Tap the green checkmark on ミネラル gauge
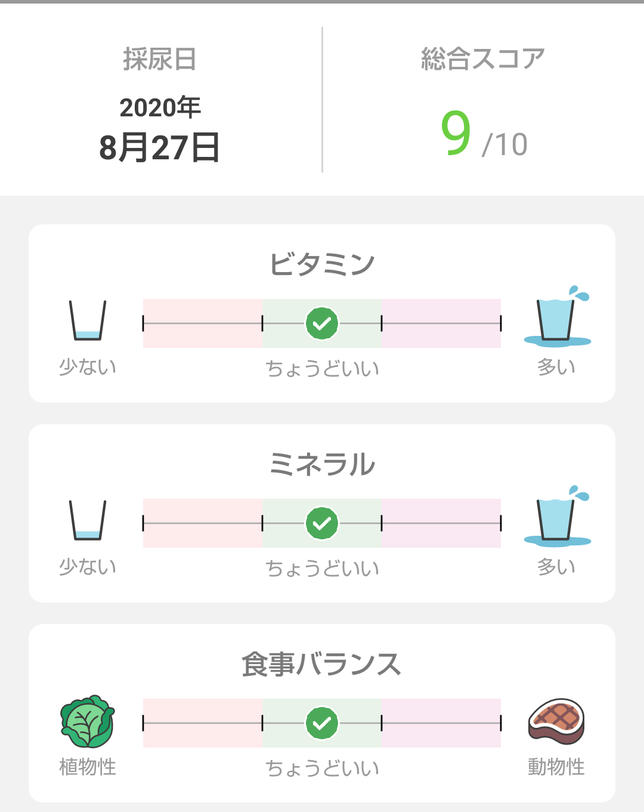Image resolution: width=644 pixels, height=812 pixels. 322,523
